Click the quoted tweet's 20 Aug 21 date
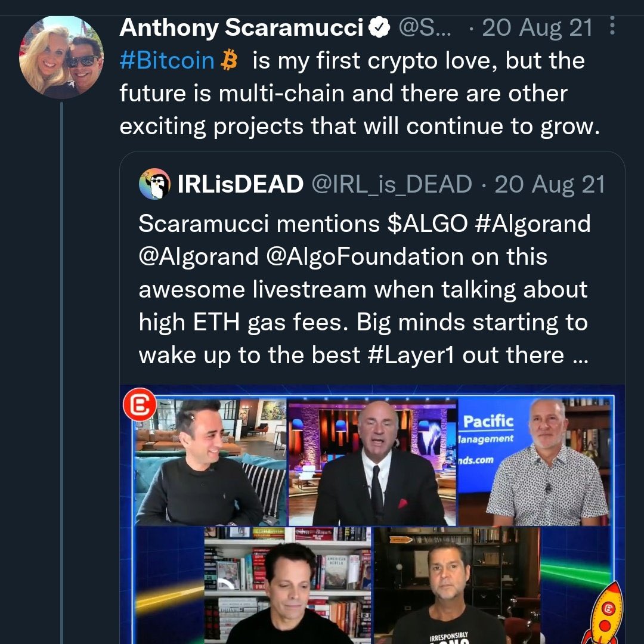644x644 pixels. [550, 184]
